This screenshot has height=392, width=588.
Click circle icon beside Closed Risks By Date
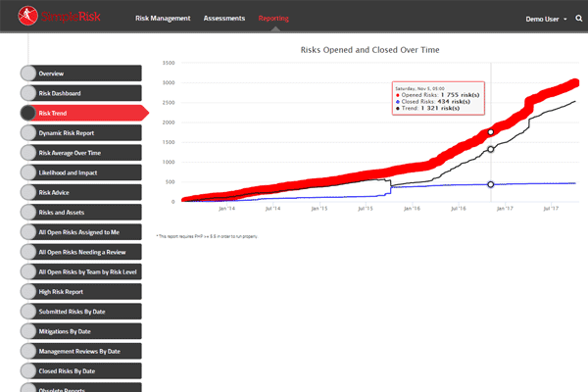(x=28, y=371)
